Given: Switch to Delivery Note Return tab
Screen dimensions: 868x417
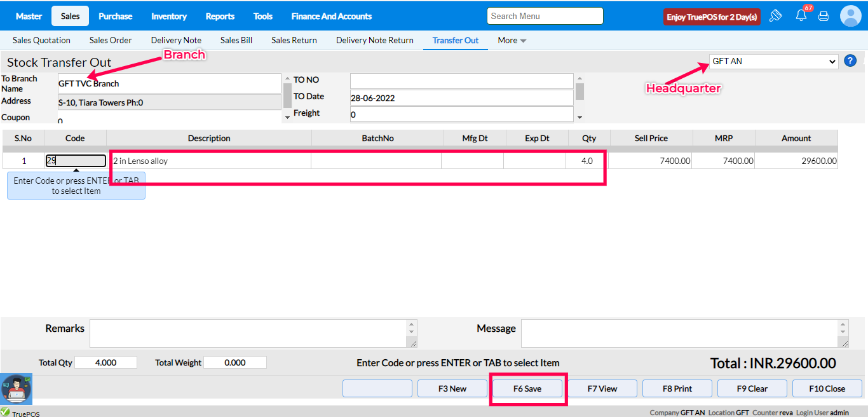Looking at the screenshot, I should [375, 40].
